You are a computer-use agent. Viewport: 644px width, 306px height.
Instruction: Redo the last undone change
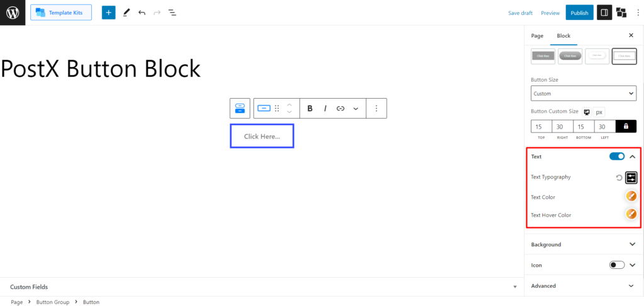(x=157, y=13)
